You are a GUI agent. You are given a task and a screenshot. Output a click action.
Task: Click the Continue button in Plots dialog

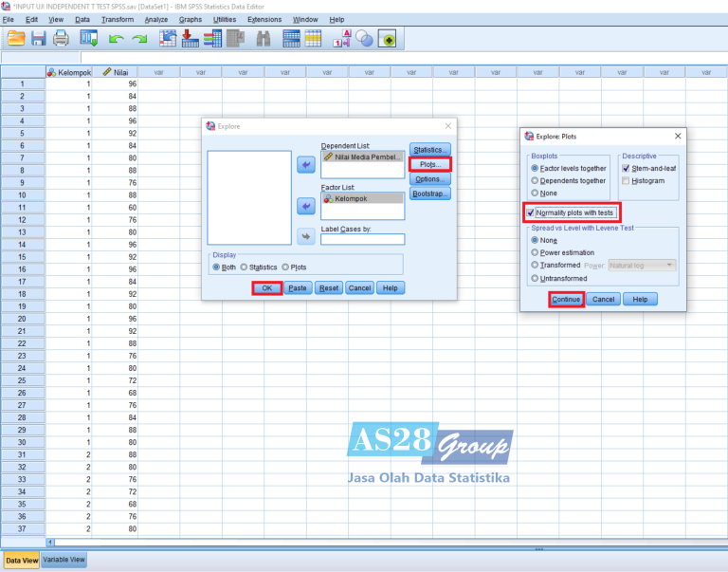(566, 299)
